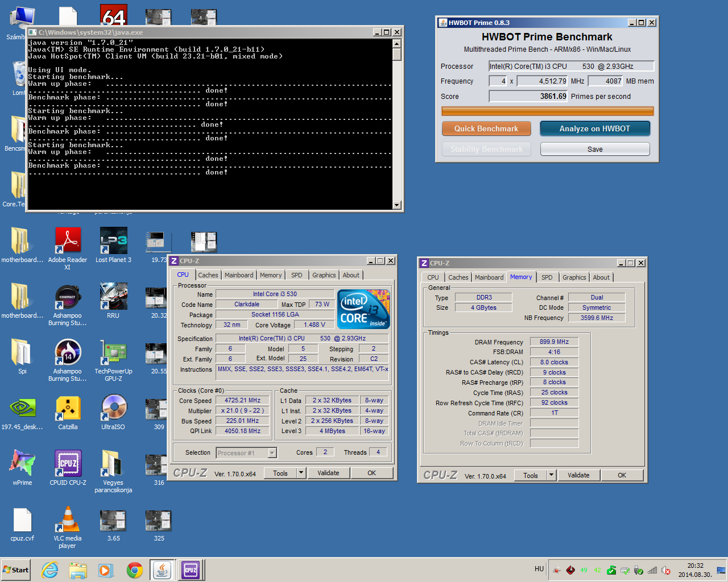Open Windows Explorer folder in the taskbar
This screenshot has height=582, width=728.
coord(78,570)
